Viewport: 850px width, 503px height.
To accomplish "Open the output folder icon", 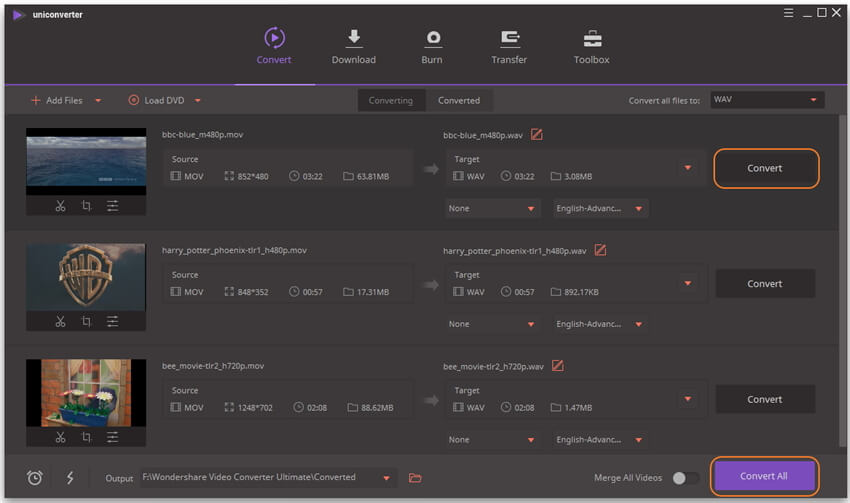I will [415, 478].
